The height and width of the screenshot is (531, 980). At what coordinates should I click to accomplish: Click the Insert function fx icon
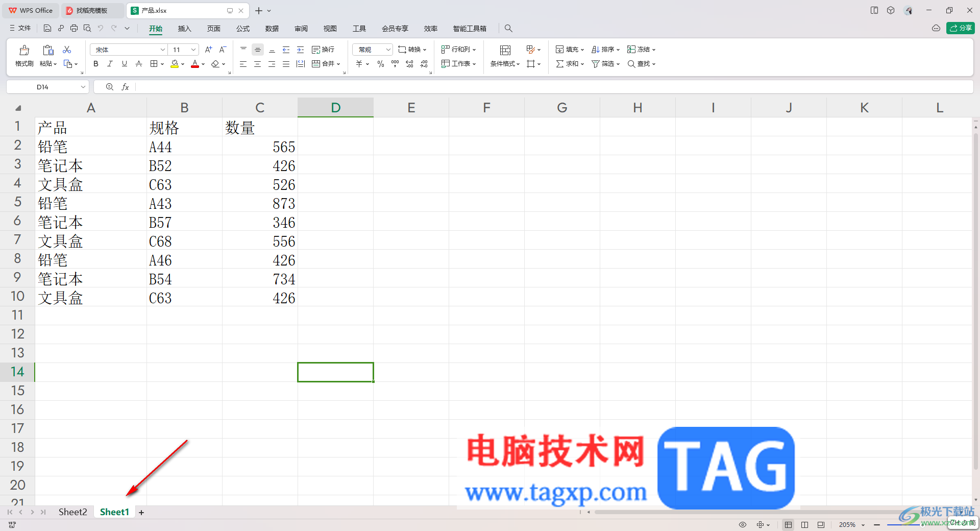click(x=125, y=87)
